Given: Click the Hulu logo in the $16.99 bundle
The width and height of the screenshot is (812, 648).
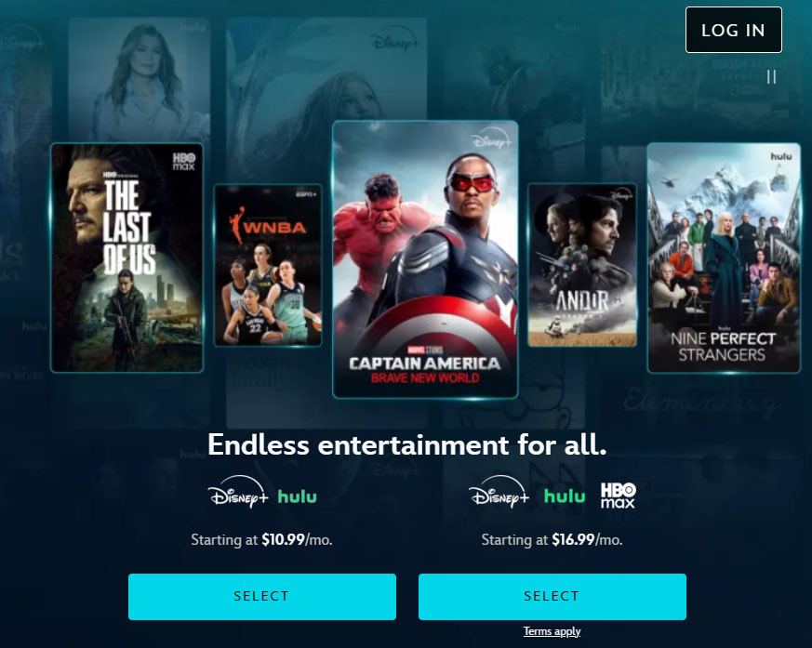Looking at the screenshot, I should (565, 496).
